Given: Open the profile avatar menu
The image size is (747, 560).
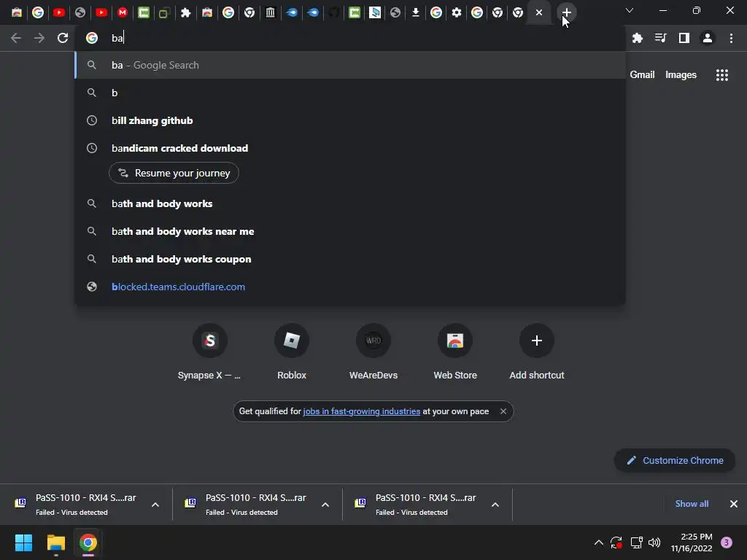Looking at the screenshot, I should tap(708, 38).
